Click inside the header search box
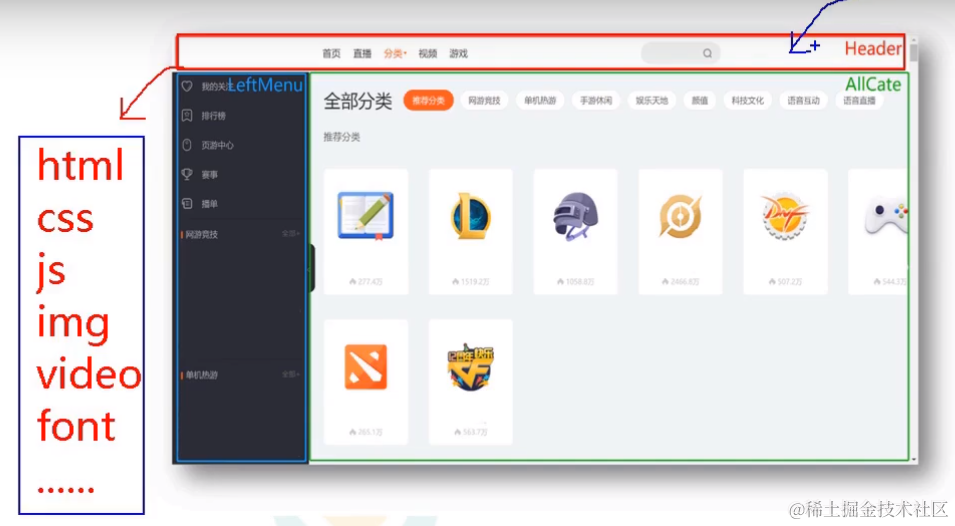955x526 pixels. click(680, 54)
